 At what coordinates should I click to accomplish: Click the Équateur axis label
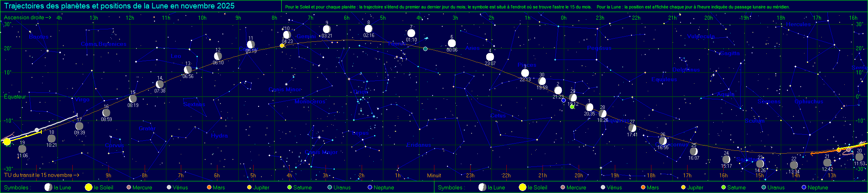pyautogui.click(x=15, y=97)
